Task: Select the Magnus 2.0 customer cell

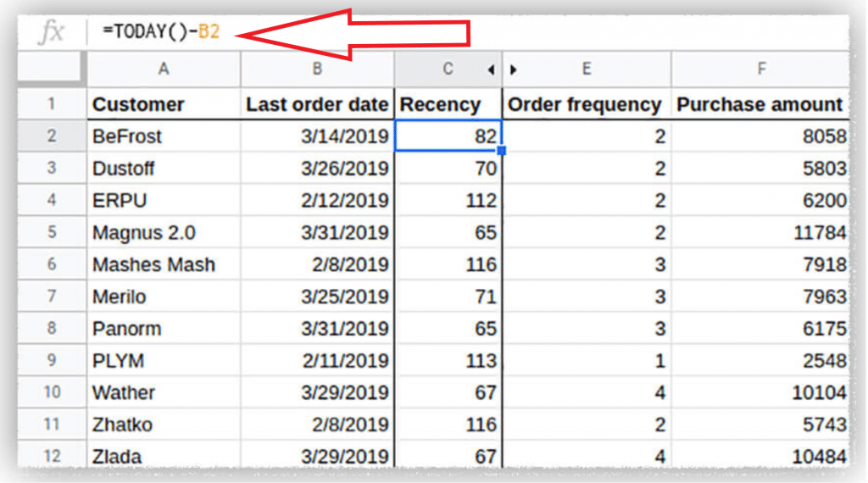Action: [164, 232]
